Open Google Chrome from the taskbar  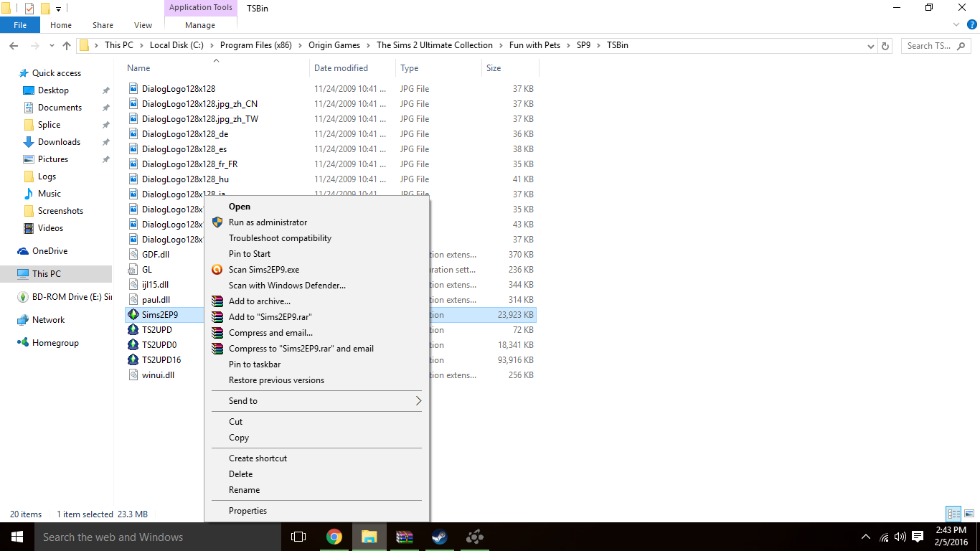334,537
